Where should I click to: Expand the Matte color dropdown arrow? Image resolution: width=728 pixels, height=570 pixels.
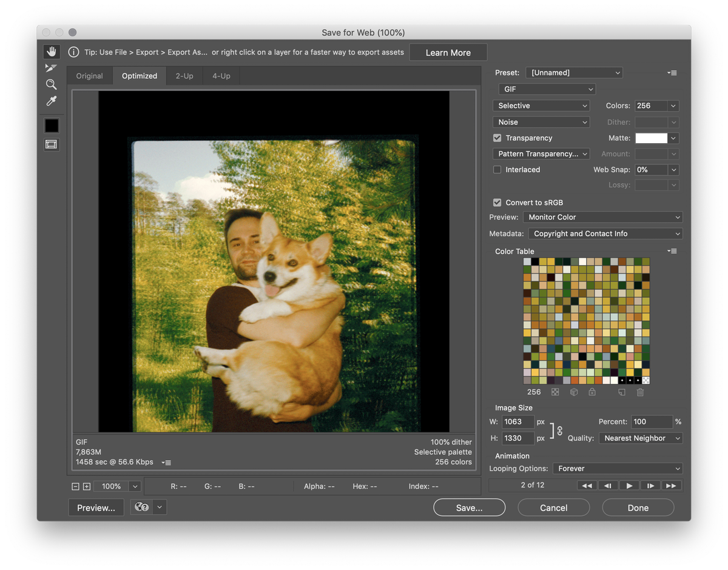tap(673, 138)
